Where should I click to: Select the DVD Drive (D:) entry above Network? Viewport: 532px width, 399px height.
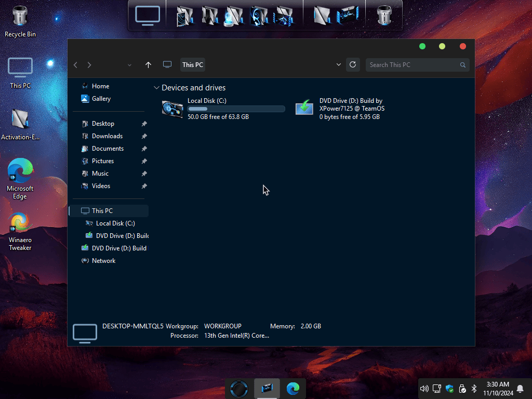(x=114, y=248)
